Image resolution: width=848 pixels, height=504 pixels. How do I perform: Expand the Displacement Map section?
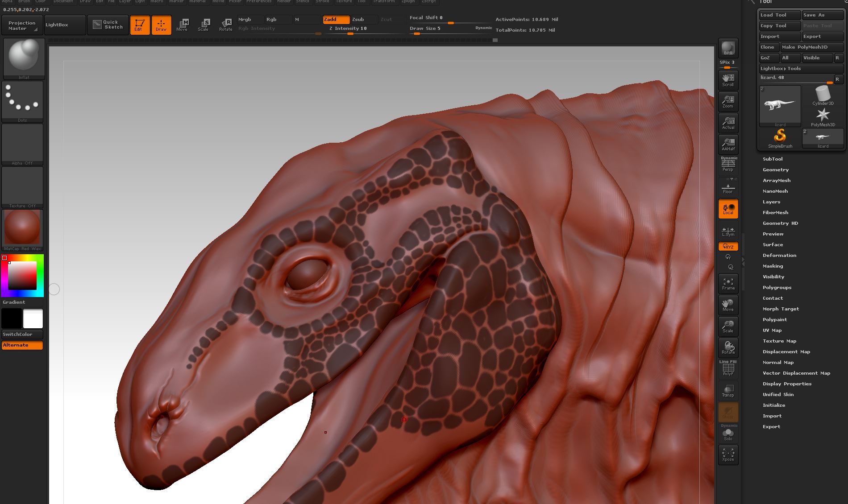tap(786, 352)
